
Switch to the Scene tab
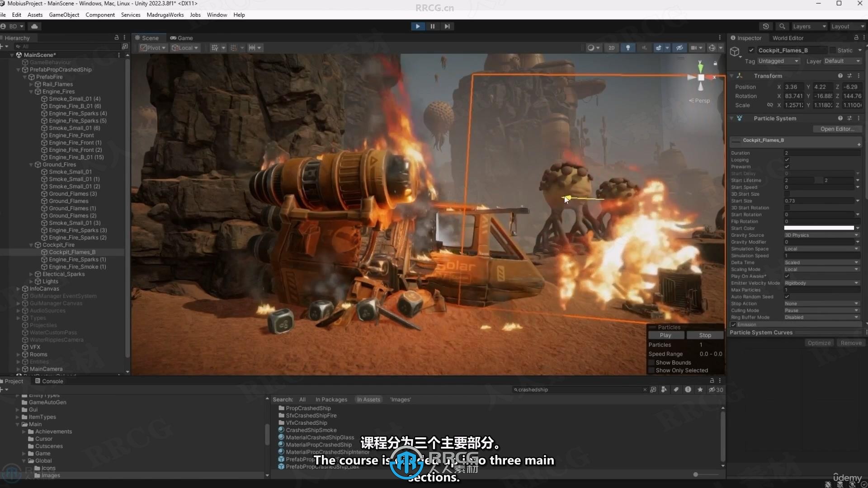point(146,38)
